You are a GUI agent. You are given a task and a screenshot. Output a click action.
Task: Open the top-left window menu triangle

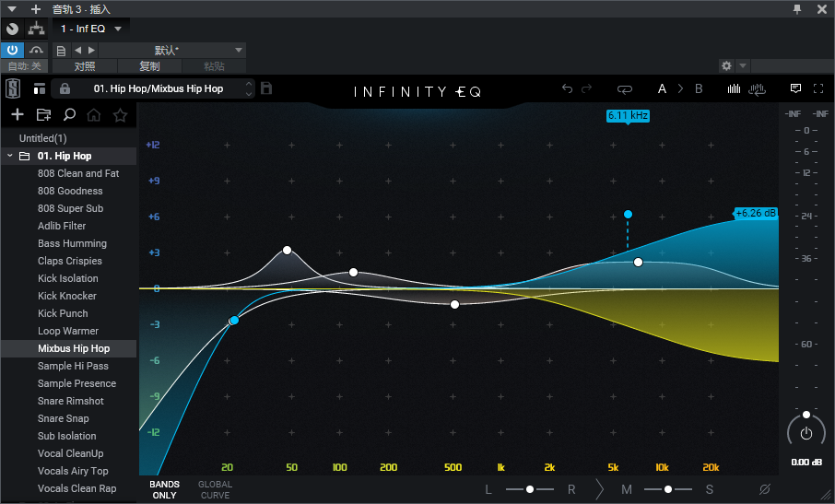12,9
